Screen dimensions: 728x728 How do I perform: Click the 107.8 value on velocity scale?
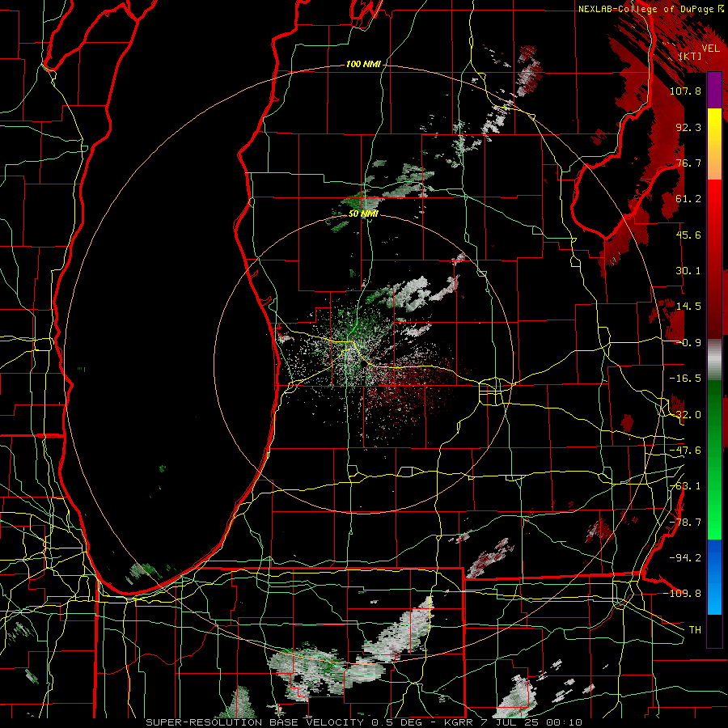click(x=685, y=91)
